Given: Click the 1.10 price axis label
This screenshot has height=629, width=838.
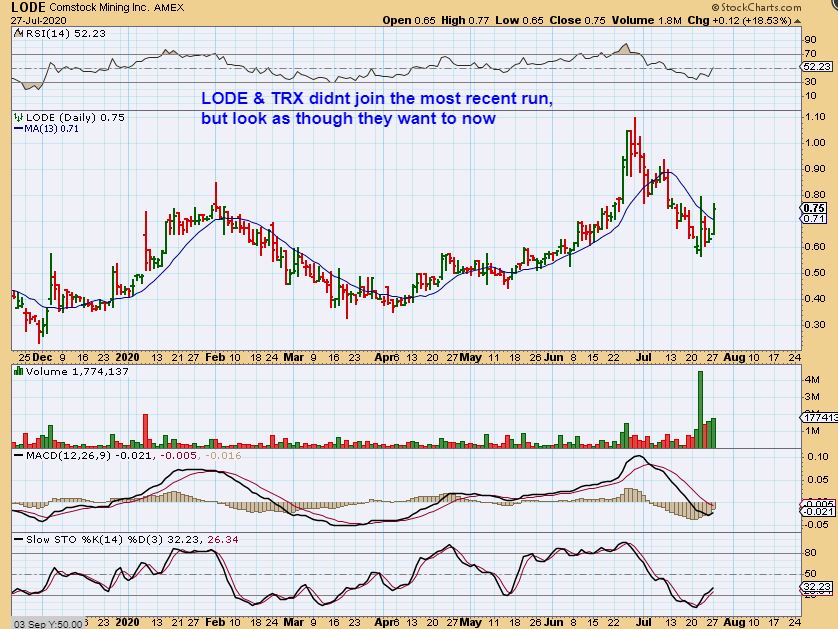Looking at the screenshot, I should coord(815,117).
